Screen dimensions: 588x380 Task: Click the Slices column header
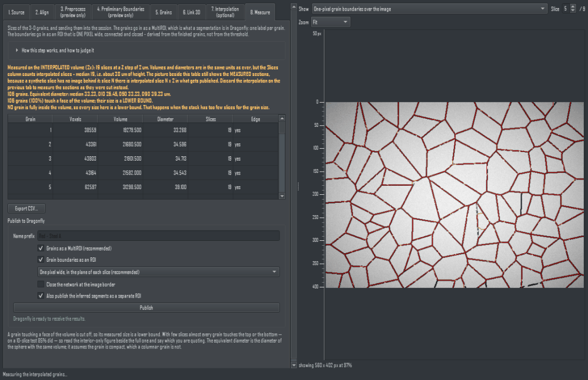(211, 119)
